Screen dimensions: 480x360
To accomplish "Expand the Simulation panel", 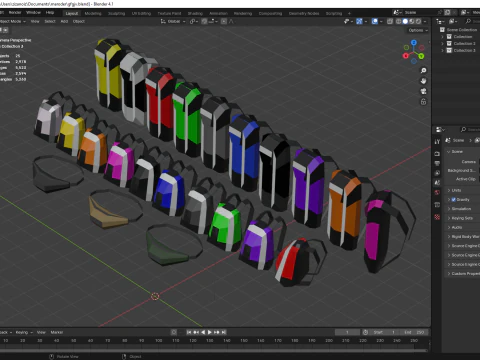I will [461, 209].
